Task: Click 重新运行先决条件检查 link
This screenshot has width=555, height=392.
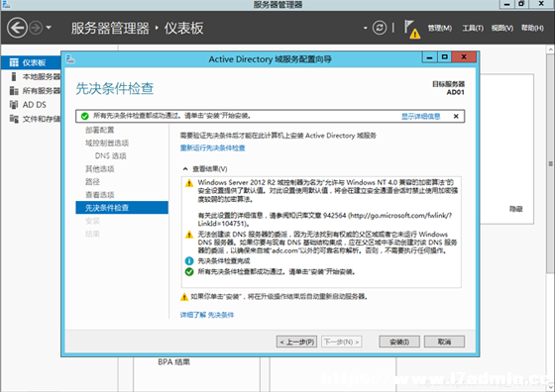Action: (x=212, y=148)
